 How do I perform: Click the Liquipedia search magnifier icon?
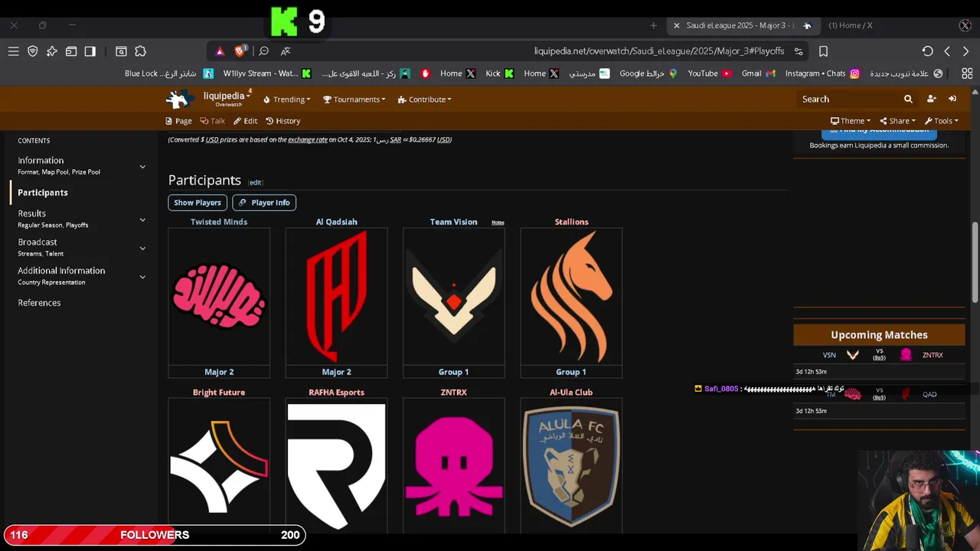pos(908,99)
